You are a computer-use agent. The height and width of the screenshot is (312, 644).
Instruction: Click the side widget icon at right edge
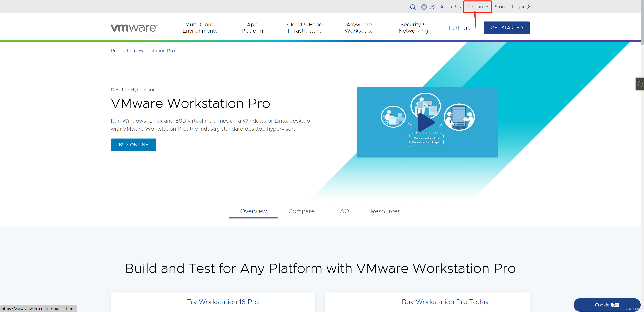(x=640, y=84)
